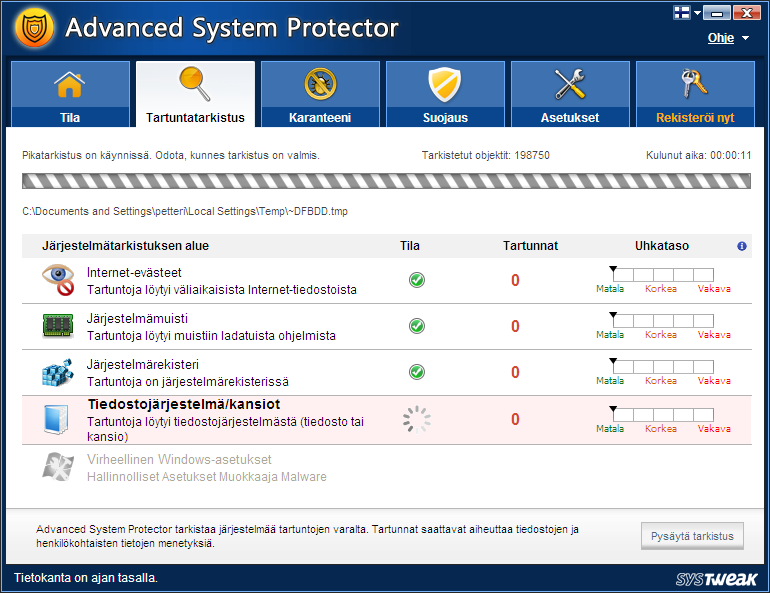
Task: Select the Tartuntatarkistus scan tab
Action: click(x=195, y=94)
